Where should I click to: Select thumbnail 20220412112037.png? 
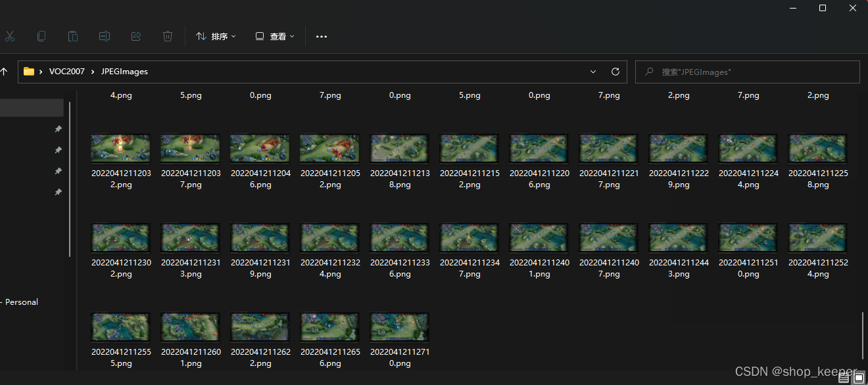point(191,148)
